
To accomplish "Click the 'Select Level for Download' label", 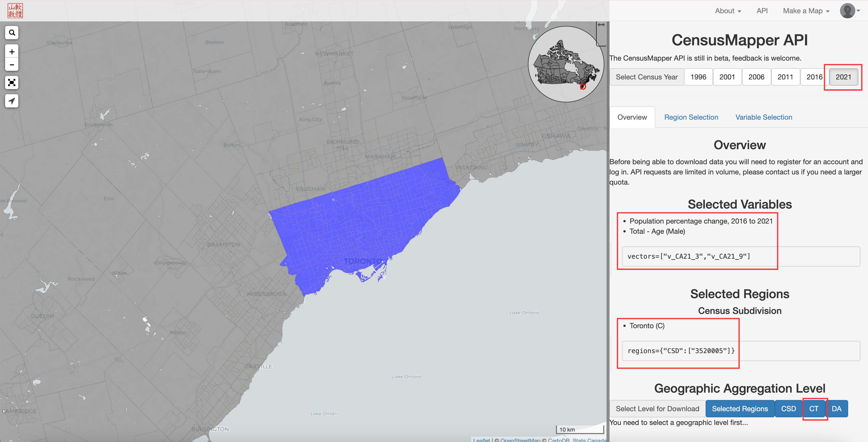I will tap(657, 409).
